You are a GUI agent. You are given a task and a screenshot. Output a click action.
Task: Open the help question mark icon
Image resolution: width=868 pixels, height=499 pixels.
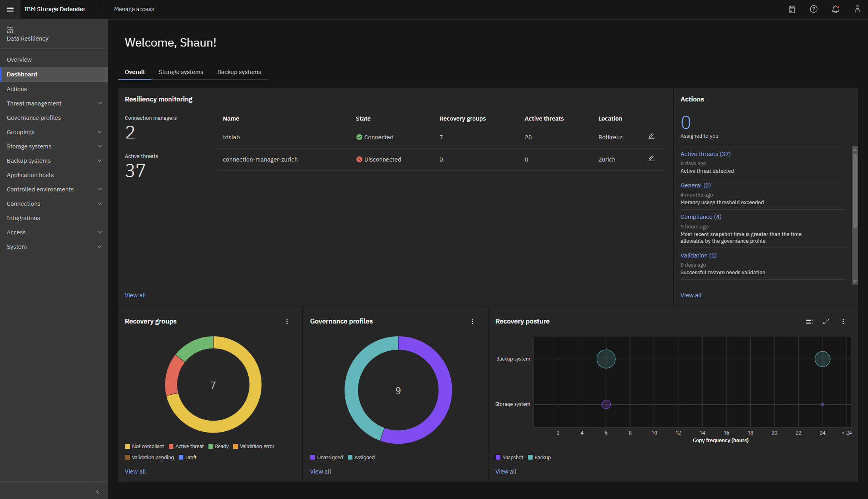[814, 9]
